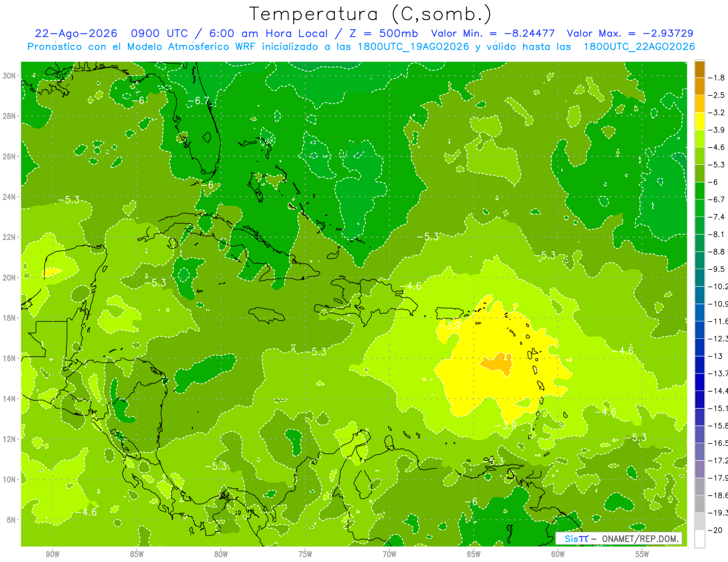This screenshot has height=562, width=728.
Task: Click the "-14.4" legend value
Action: [x=719, y=390]
